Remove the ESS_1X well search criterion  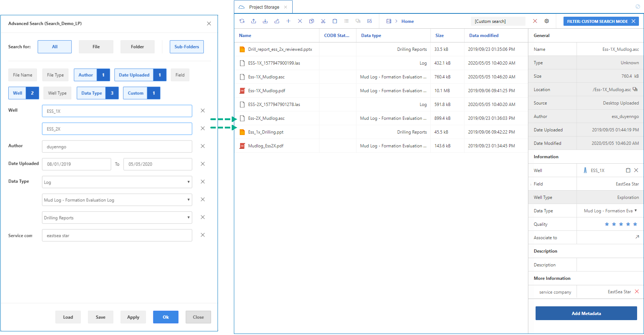pos(203,111)
